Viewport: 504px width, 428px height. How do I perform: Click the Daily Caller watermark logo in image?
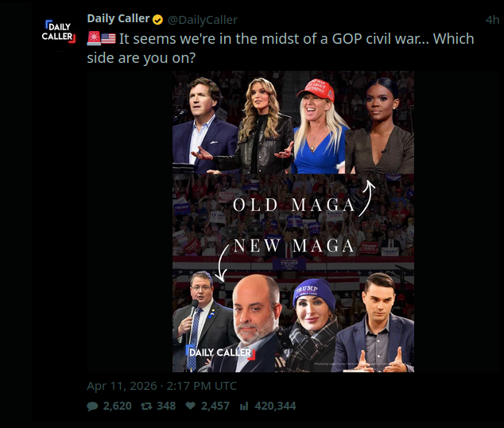pos(220,352)
